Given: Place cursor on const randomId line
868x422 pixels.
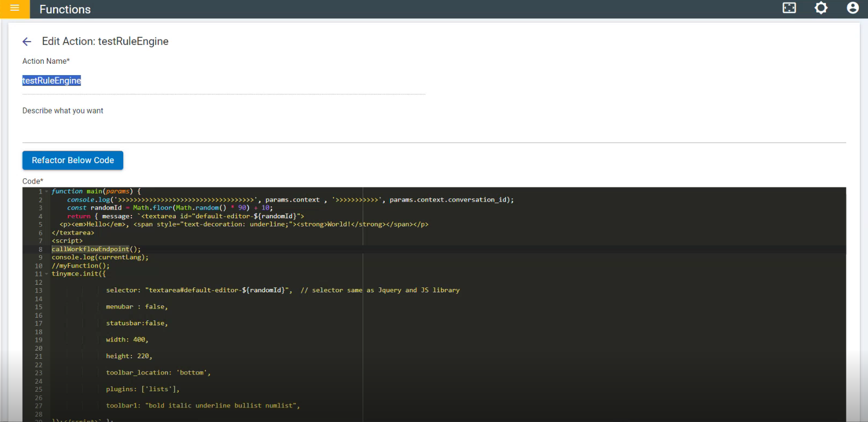Looking at the screenshot, I should tap(170, 207).
